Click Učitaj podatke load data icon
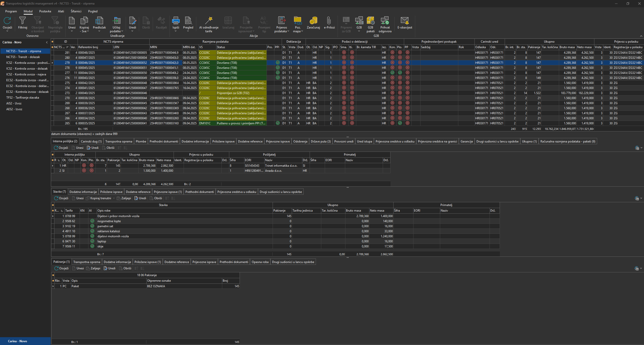 point(116,20)
